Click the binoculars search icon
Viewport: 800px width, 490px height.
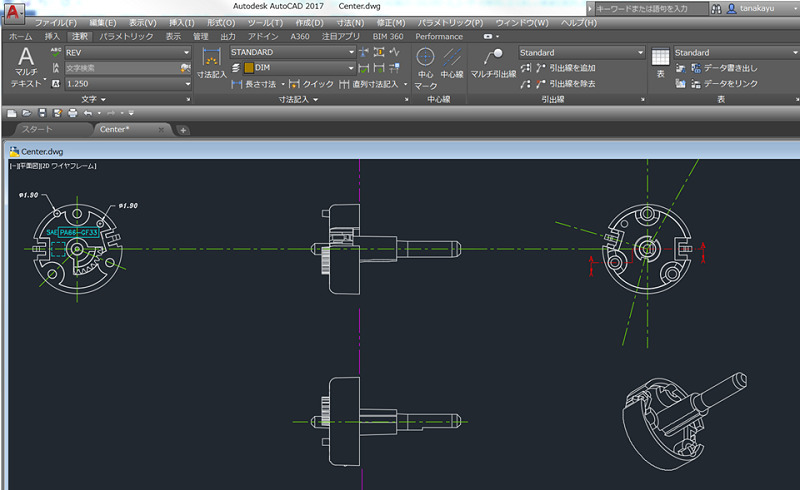(716, 8)
